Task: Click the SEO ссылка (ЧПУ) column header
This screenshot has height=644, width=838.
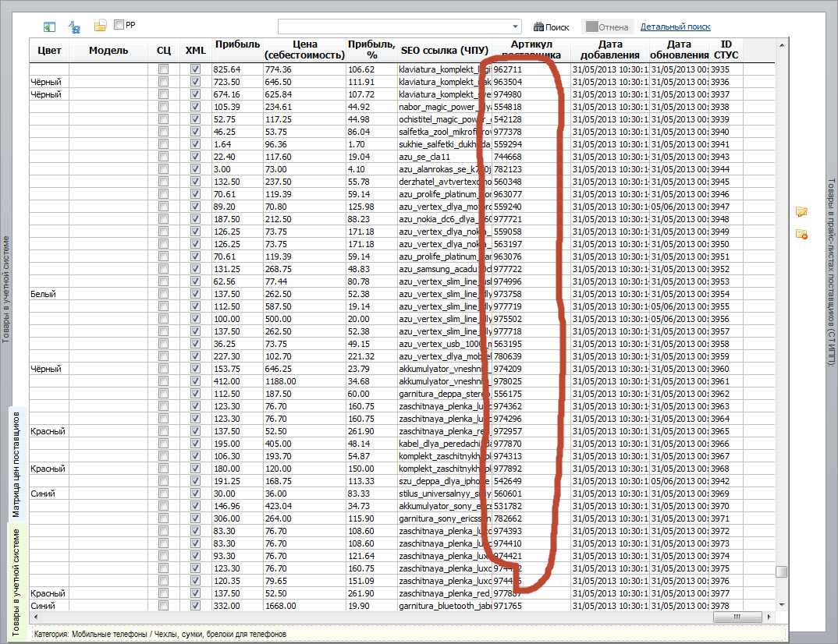Action: pos(445,50)
